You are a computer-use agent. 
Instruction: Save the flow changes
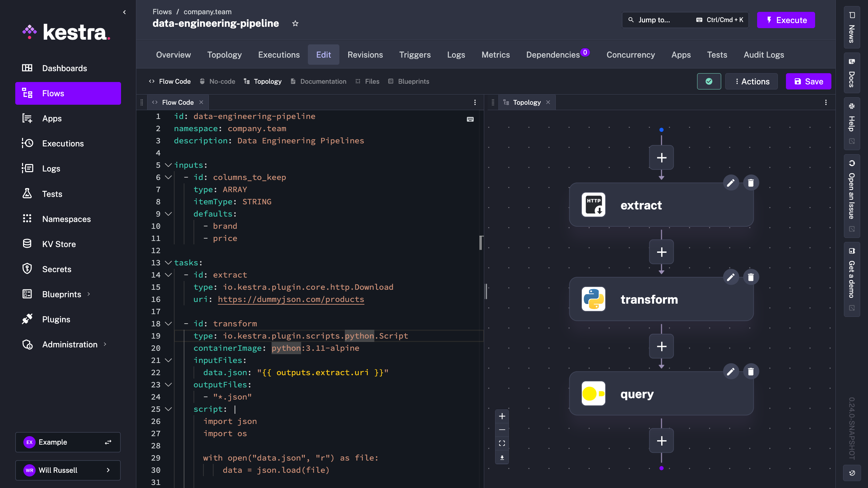(808, 81)
